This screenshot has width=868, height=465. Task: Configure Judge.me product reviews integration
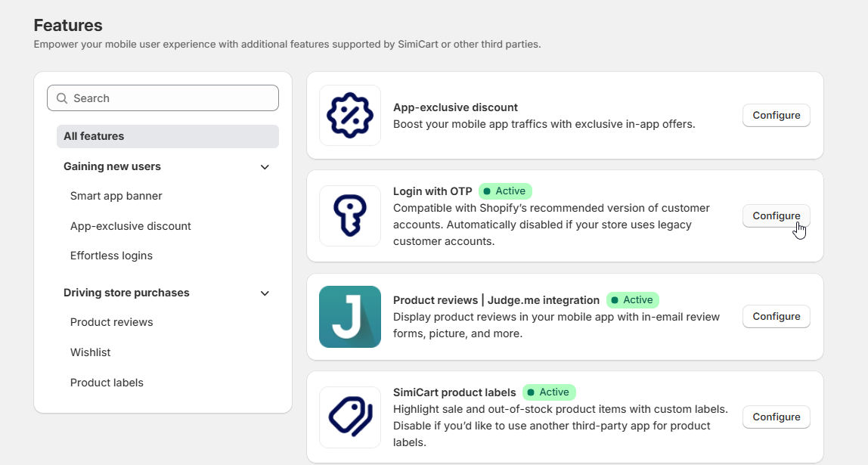coord(776,316)
